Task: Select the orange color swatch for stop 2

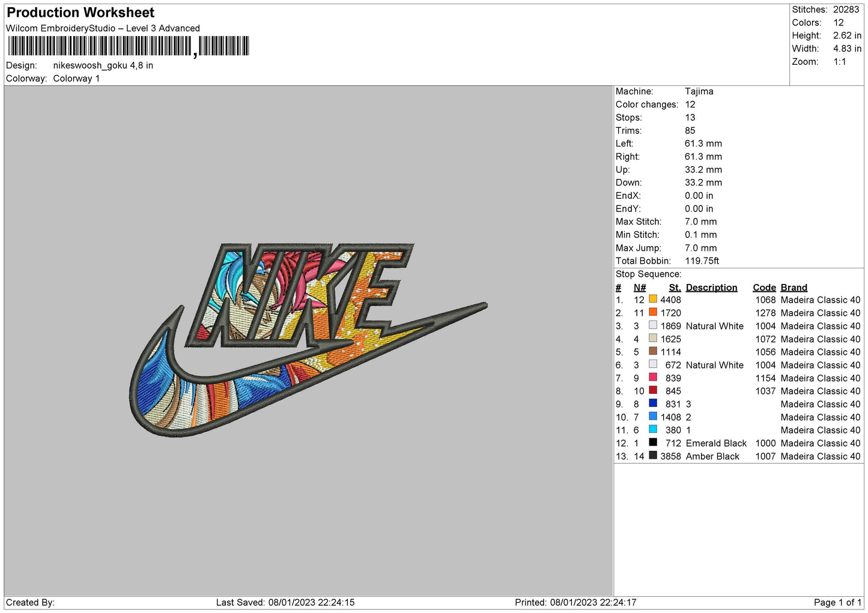Action: [653, 312]
